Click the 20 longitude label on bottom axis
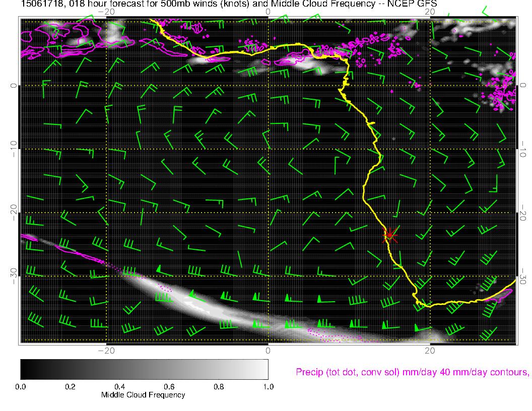The width and height of the screenshot is (532, 411). (430, 350)
